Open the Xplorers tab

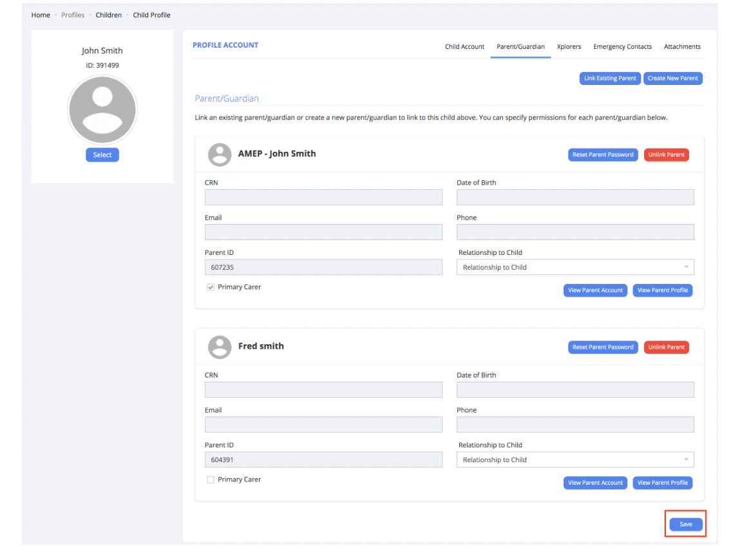click(568, 46)
